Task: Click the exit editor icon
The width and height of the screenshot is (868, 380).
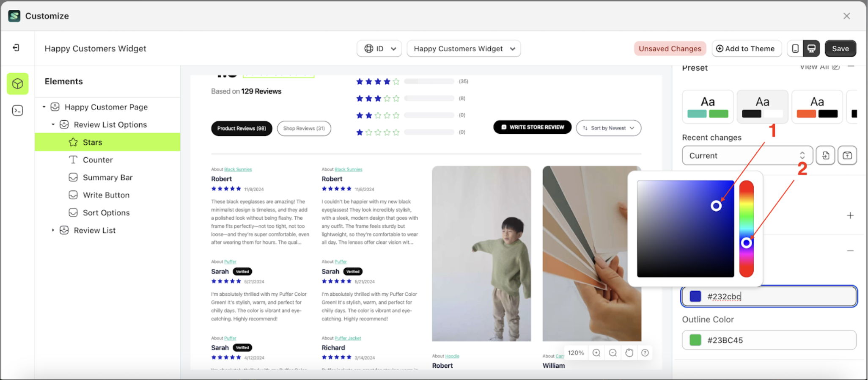Action: 16,48
